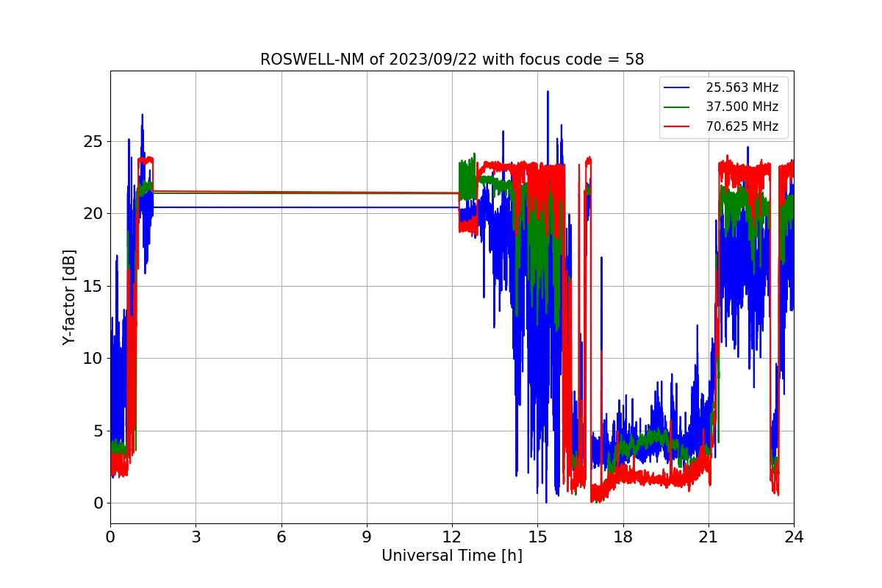Screen dimensions: 882x588
Task: Click x-axis tick label '12'
Action: [x=452, y=537]
